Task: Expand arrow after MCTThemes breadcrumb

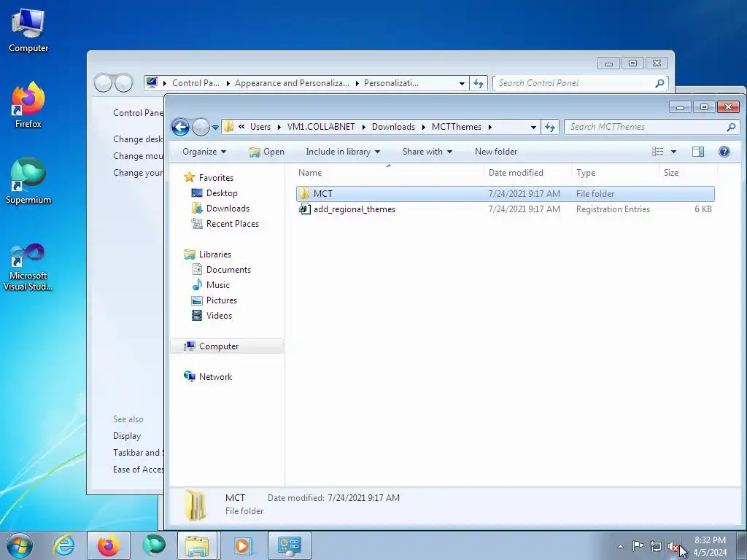Action: click(489, 127)
